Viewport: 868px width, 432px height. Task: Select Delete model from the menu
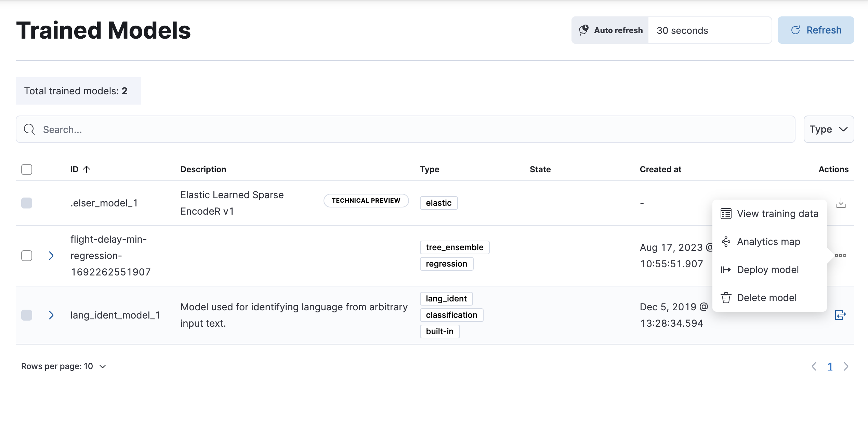pos(767,297)
